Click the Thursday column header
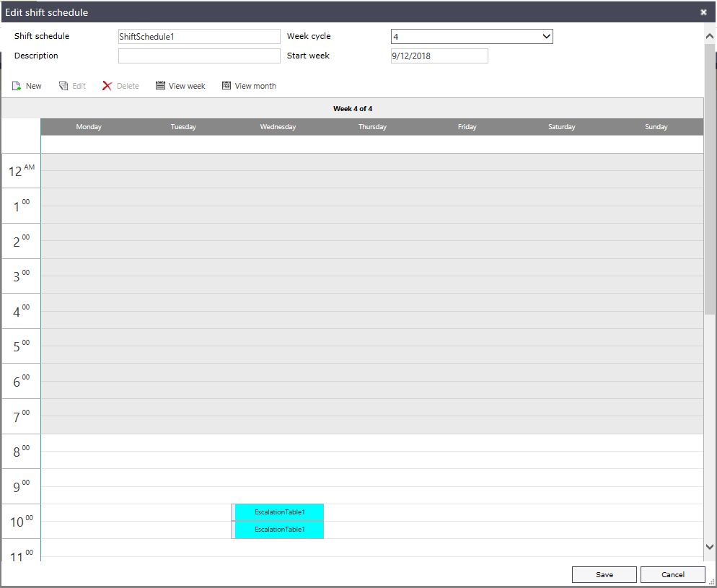The height and width of the screenshot is (588, 717). (372, 127)
